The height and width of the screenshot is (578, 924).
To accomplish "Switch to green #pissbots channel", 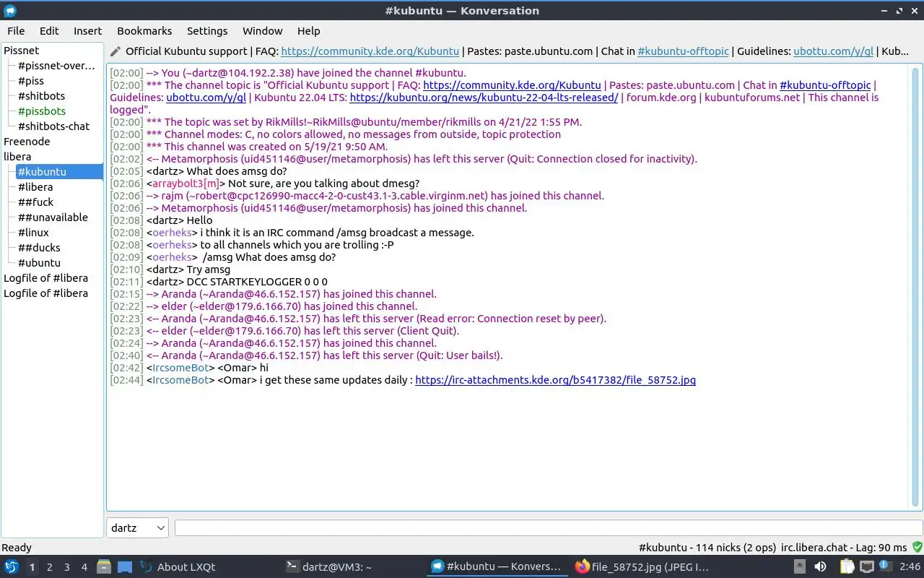I will (x=42, y=111).
